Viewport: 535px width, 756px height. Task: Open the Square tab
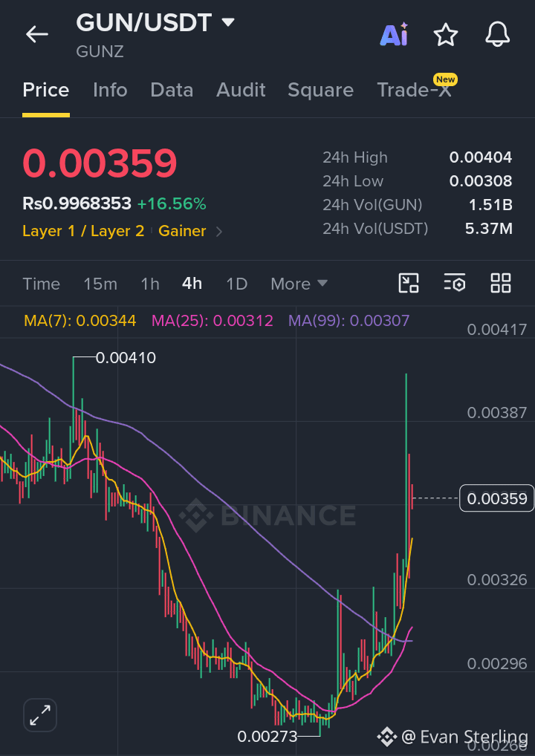pyautogui.click(x=321, y=90)
